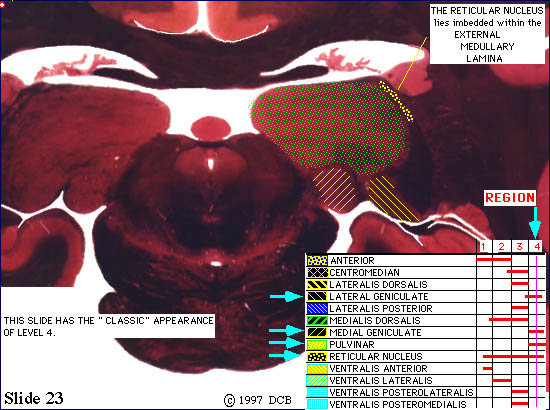Click the Ventralis Anterior cyan legend icon

tap(317, 369)
